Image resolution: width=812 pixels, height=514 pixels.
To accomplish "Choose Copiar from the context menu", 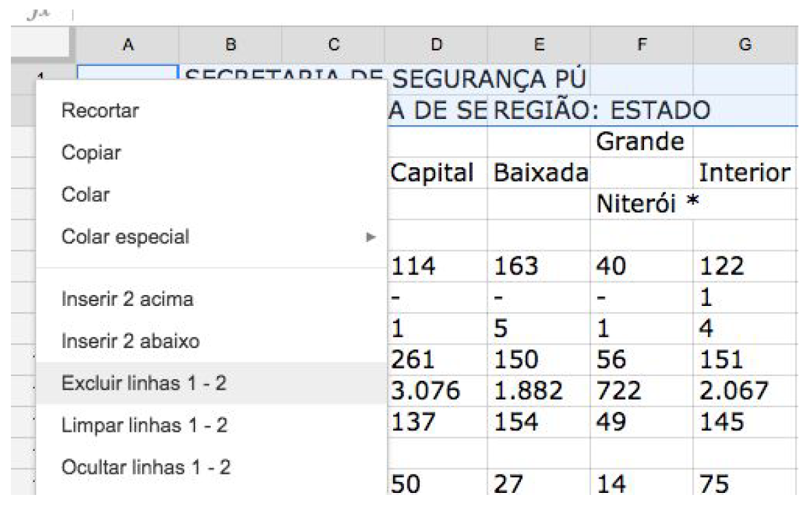I will point(90,153).
